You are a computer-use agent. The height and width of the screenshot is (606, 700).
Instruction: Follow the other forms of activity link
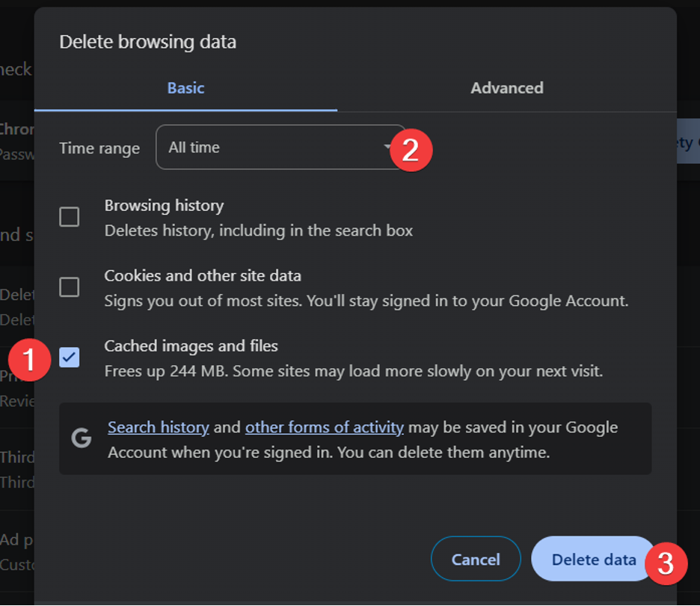(x=324, y=427)
